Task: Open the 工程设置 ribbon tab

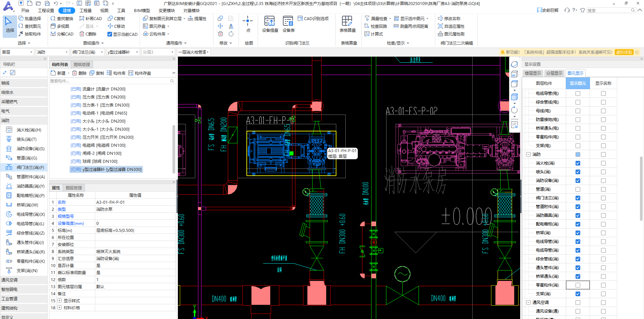Action: click(x=46, y=10)
